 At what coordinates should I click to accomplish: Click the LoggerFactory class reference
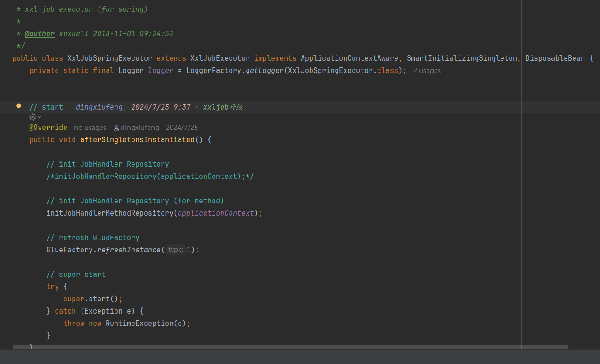pyautogui.click(x=214, y=71)
